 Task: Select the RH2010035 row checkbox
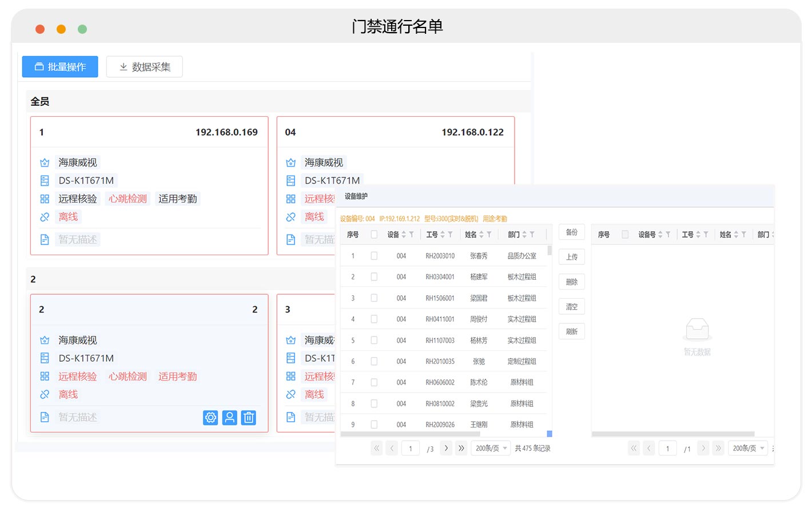(374, 362)
